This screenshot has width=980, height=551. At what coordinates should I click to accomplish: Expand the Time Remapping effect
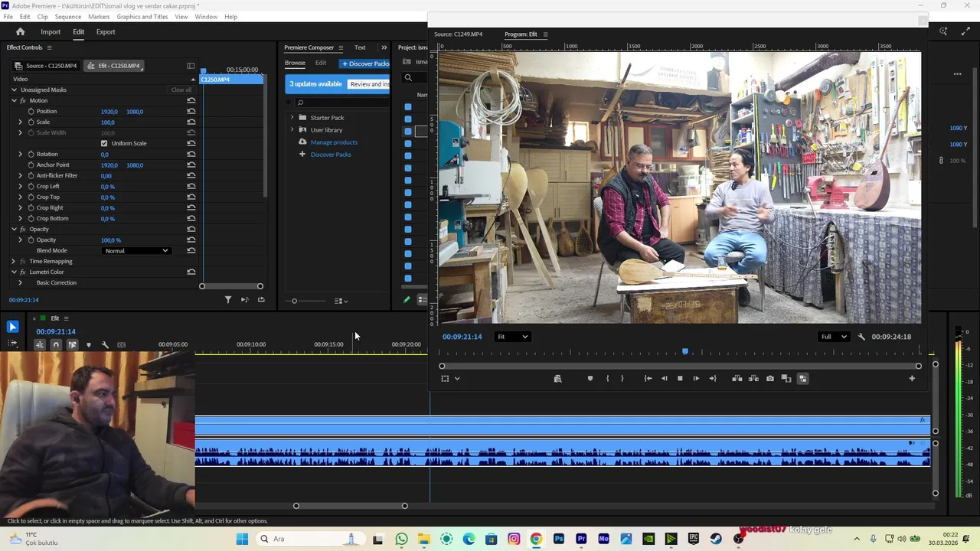(x=14, y=261)
